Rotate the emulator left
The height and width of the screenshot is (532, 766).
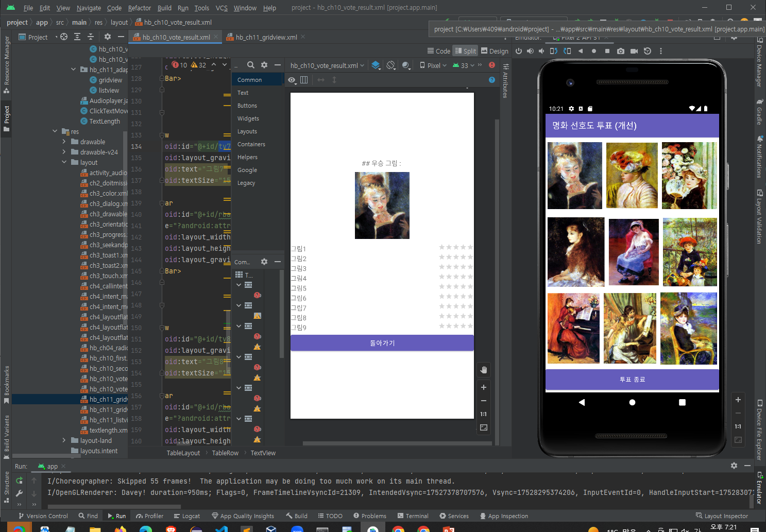coord(554,51)
